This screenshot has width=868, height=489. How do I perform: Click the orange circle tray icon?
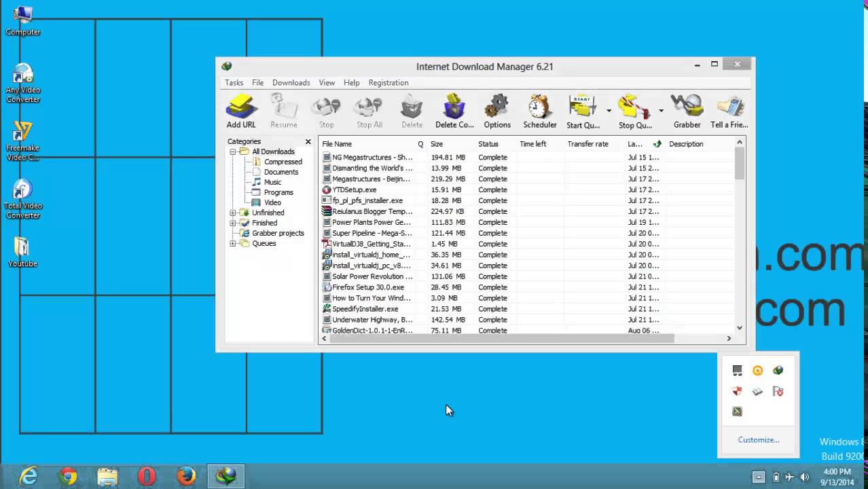coord(758,370)
